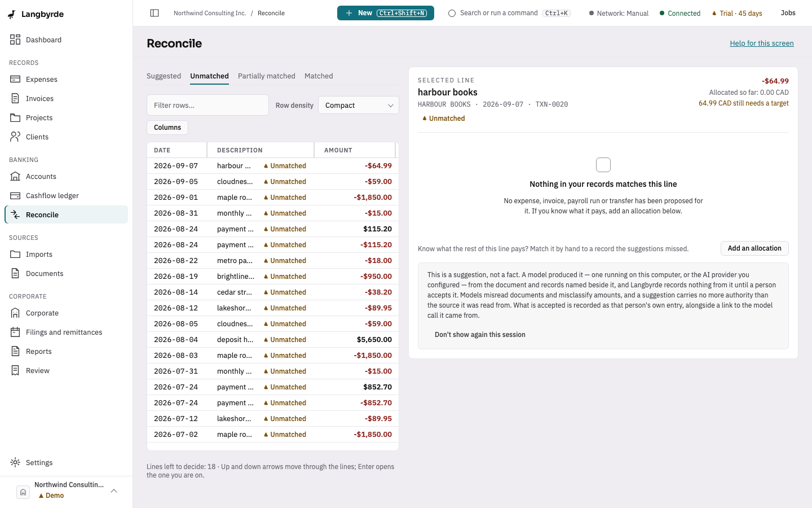Viewport: 812px width, 508px height.
Task: Focus the Filter rows input field
Action: pyautogui.click(x=208, y=105)
